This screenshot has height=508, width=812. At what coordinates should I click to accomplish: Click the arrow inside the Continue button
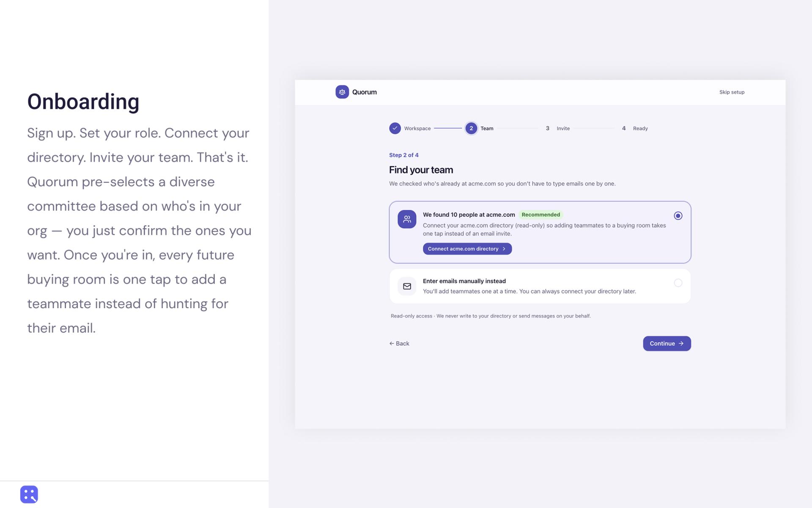click(x=681, y=344)
